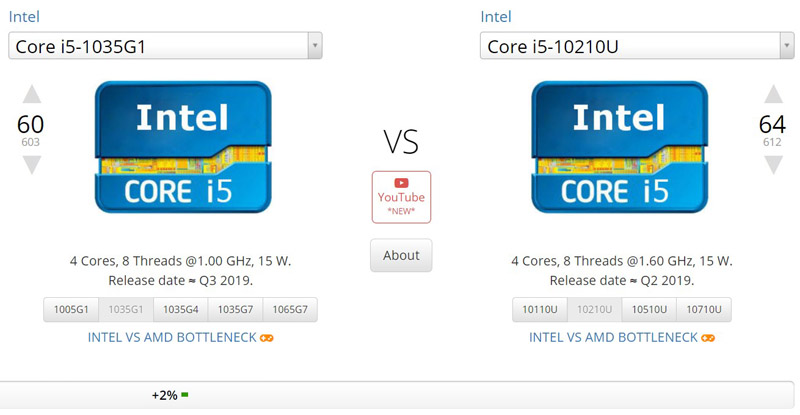Click the VS heading text
This screenshot has width=800, height=415.
(401, 142)
